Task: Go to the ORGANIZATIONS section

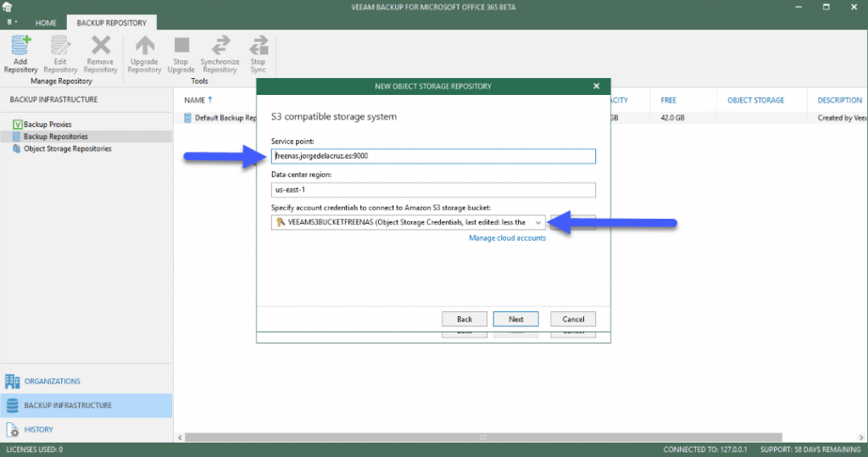Action: tap(52, 382)
